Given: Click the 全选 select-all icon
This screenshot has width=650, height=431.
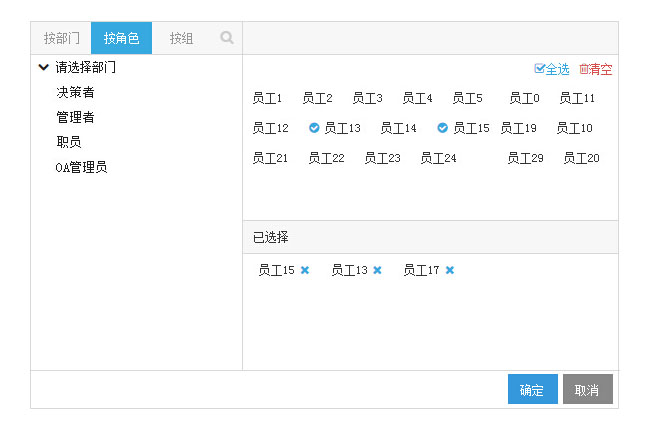Looking at the screenshot, I should click(540, 69).
